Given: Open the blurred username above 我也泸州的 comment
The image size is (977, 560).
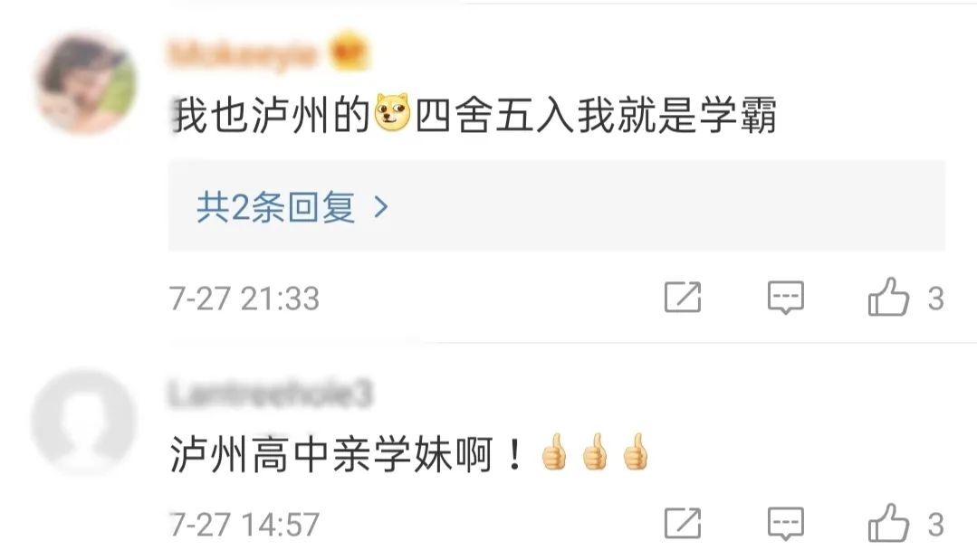Looking at the screenshot, I should coord(242,53).
